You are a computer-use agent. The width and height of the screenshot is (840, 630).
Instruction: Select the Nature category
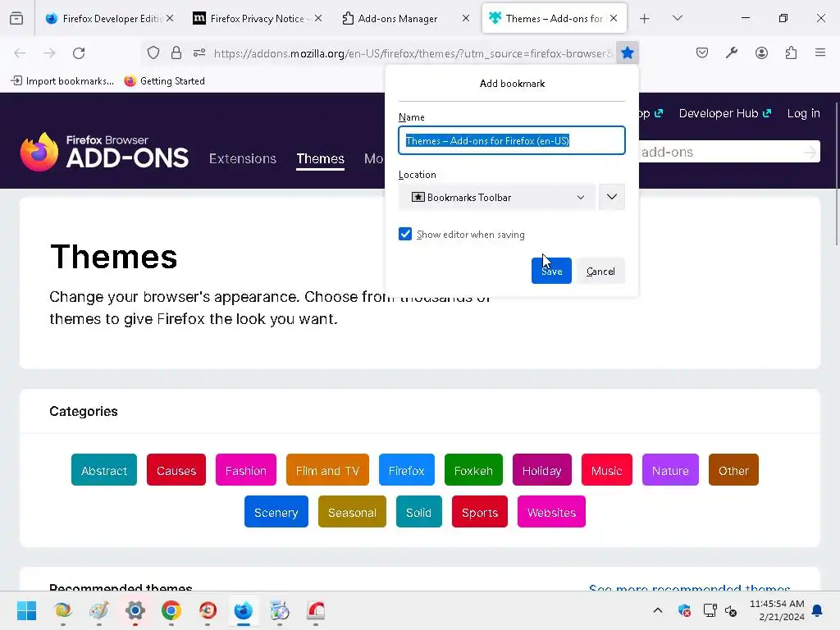[x=670, y=470]
